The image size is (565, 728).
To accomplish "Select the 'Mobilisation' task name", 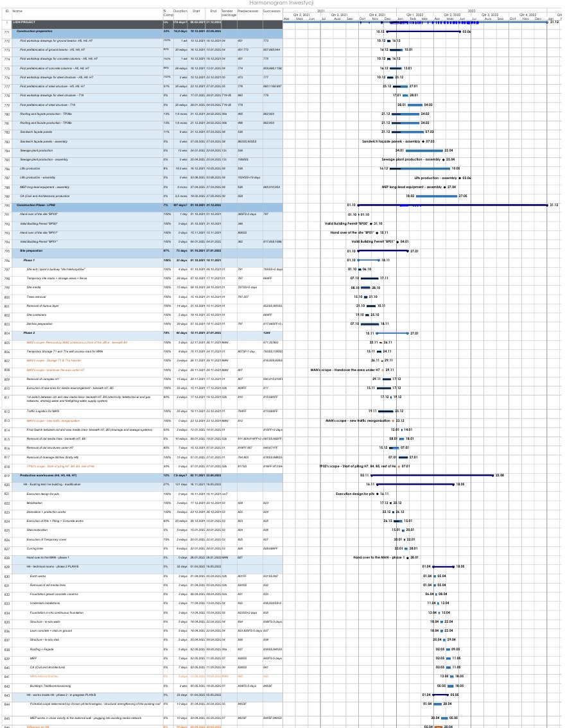I will [35, 503].
